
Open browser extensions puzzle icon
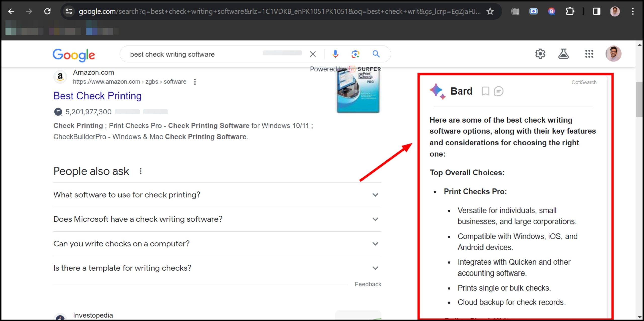click(x=570, y=11)
